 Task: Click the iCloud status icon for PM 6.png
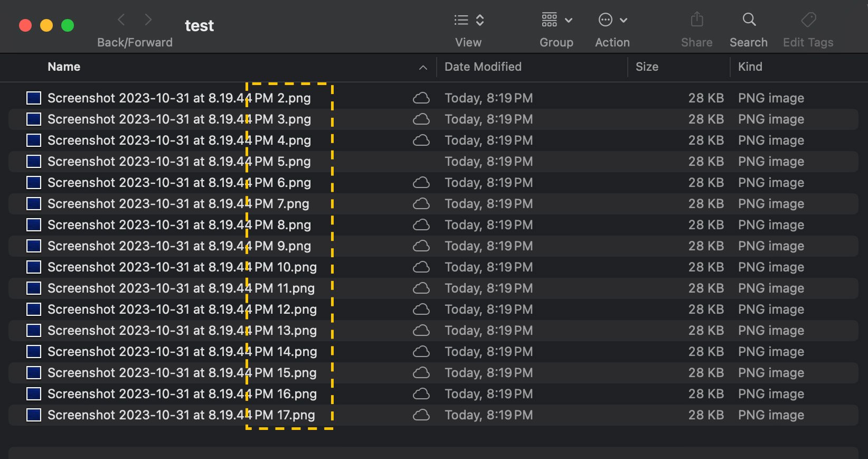coord(421,183)
